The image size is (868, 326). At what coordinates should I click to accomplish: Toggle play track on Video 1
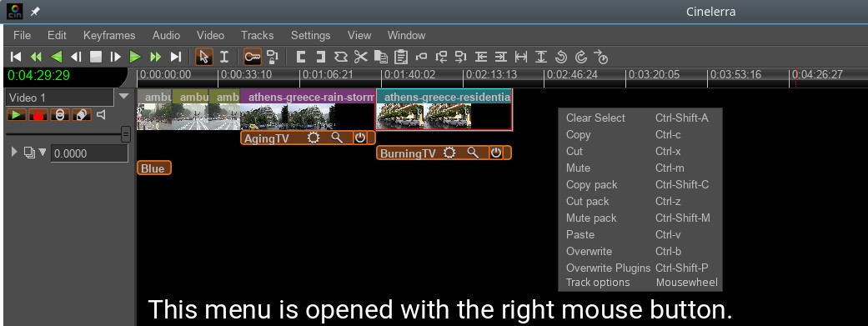click(x=18, y=114)
